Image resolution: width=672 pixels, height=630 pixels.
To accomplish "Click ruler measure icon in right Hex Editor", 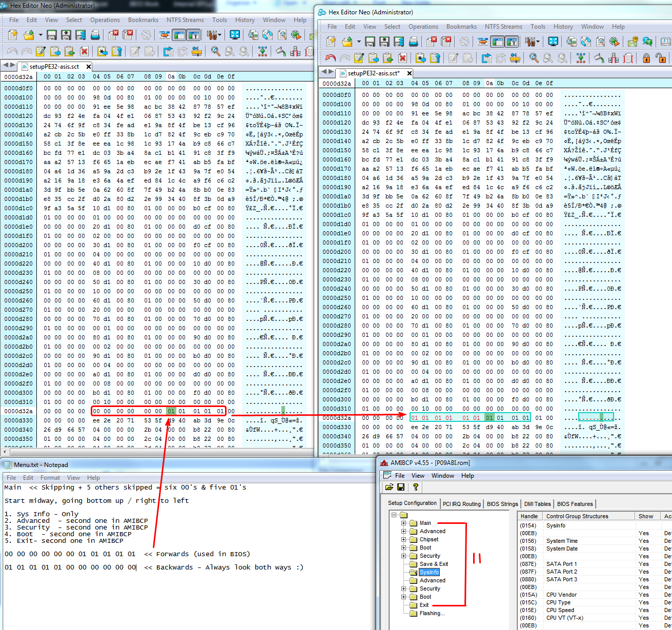I will tap(515, 58).
